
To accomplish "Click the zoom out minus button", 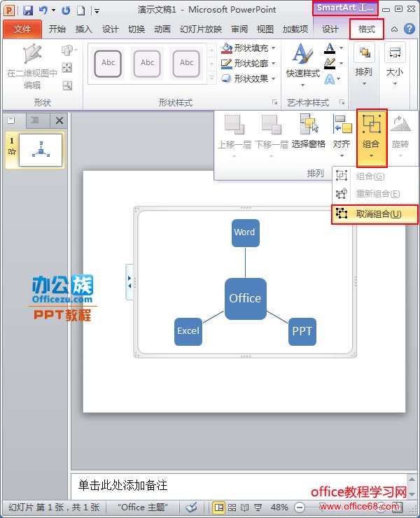I will (x=299, y=507).
